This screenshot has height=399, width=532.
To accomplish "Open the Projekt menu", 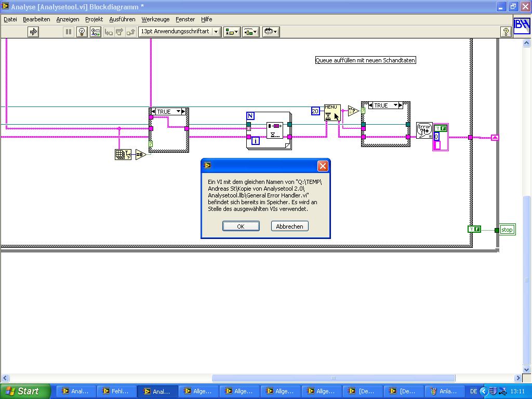I will tap(94, 19).
